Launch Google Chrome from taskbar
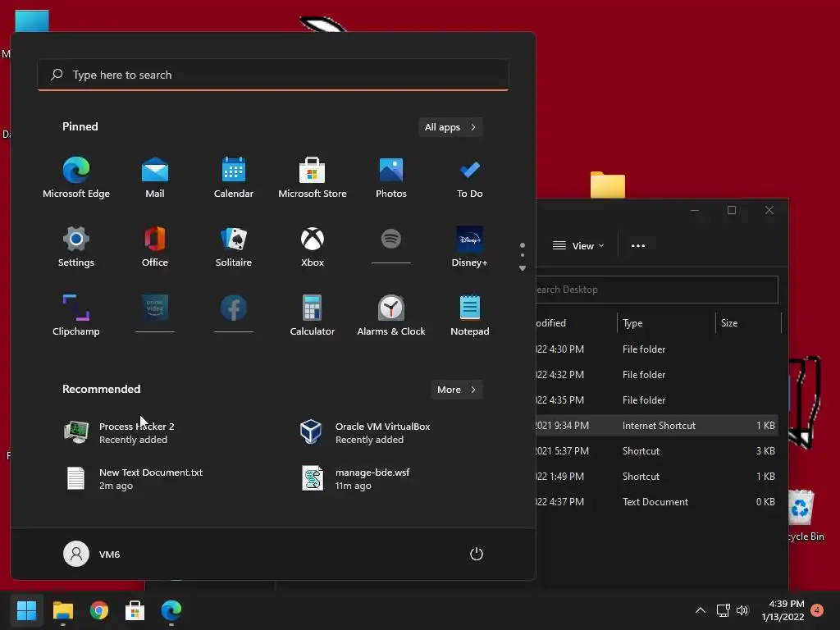840x630 pixels. click(x=99, y=610)
